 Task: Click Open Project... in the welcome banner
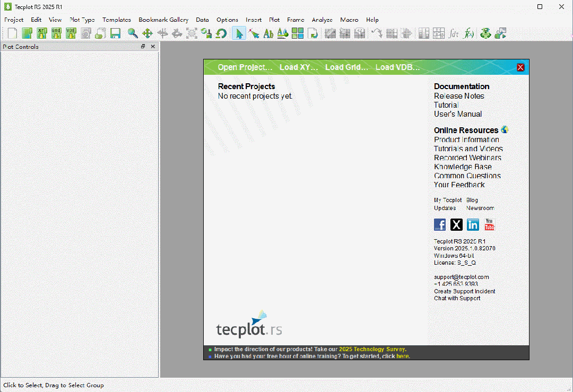pyautogui.click(x=245, y=67)
